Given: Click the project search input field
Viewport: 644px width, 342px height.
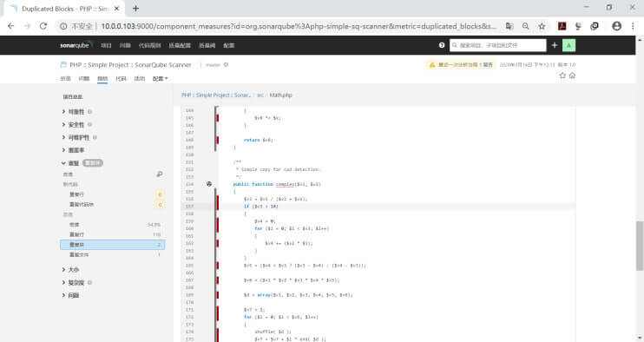Looking at the screenshot, I should [498, 45].
